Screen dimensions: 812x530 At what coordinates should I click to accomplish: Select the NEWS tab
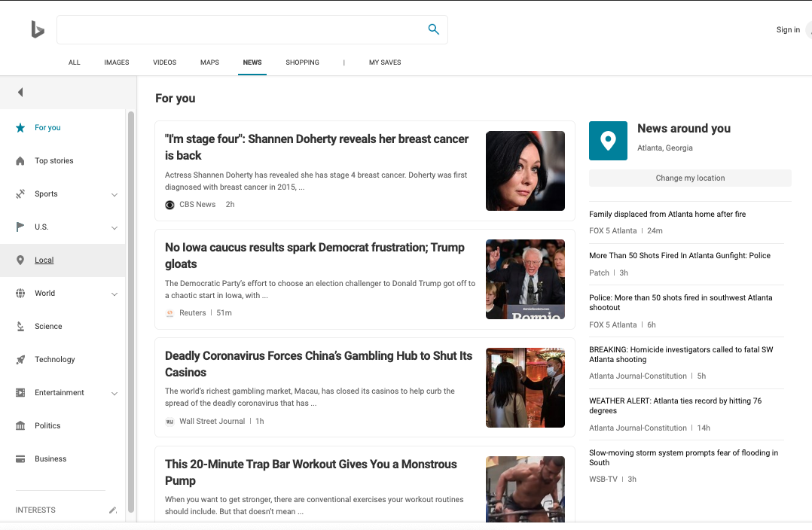coord(252,62)
